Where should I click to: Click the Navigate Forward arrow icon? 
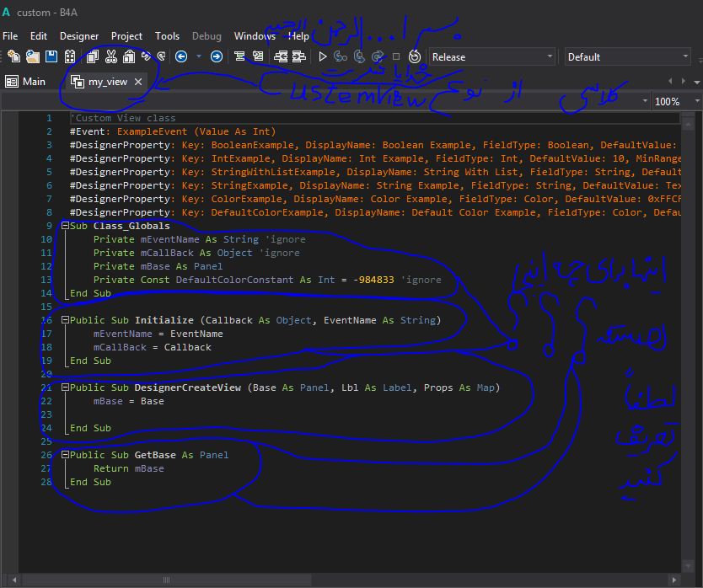point(217,56)
